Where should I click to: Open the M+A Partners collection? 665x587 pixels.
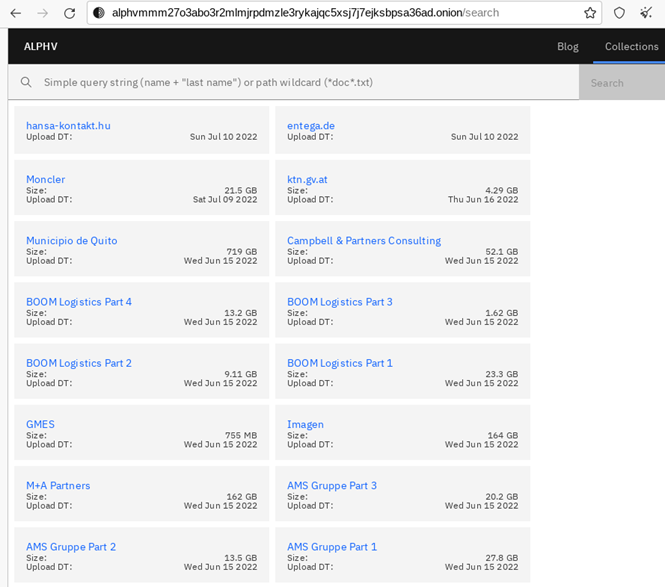58,485
